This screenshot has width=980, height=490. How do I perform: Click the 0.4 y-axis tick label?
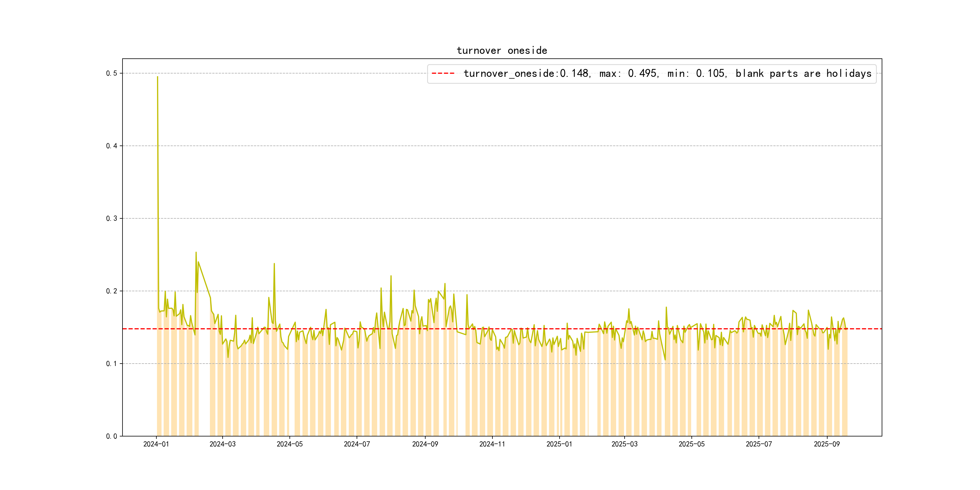point(112,146)
